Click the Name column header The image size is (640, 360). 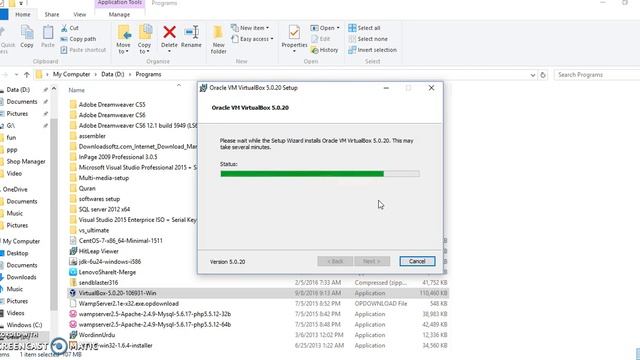click(x=77, y=90)
